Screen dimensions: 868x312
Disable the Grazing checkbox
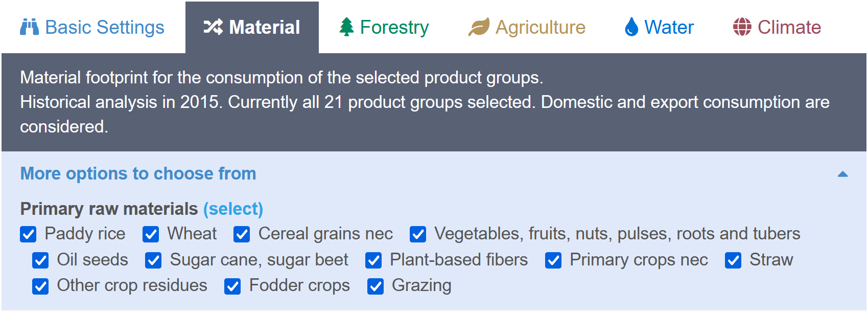(x=376, y=286)
